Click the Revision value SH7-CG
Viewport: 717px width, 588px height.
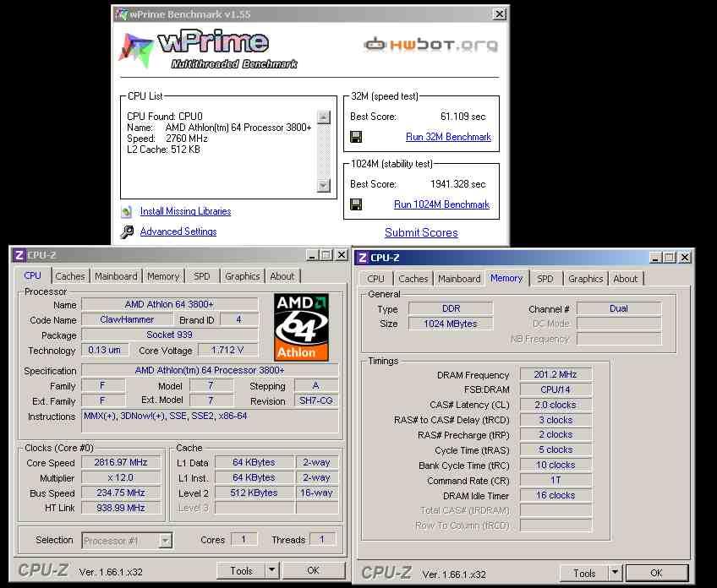pyautogui.click(x=316, y=400)
